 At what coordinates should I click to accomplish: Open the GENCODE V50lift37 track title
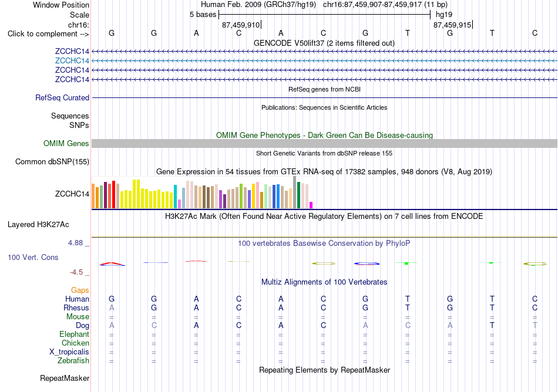pyautogui.click(x=324, y=43)
